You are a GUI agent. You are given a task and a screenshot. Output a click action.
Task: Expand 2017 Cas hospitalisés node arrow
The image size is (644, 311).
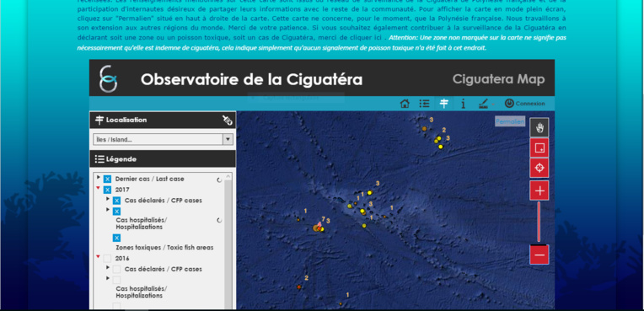pyautogui.click(x=108, y=209)
